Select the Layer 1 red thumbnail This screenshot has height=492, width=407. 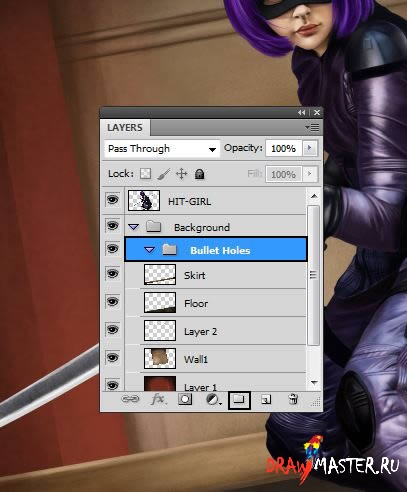160,383
